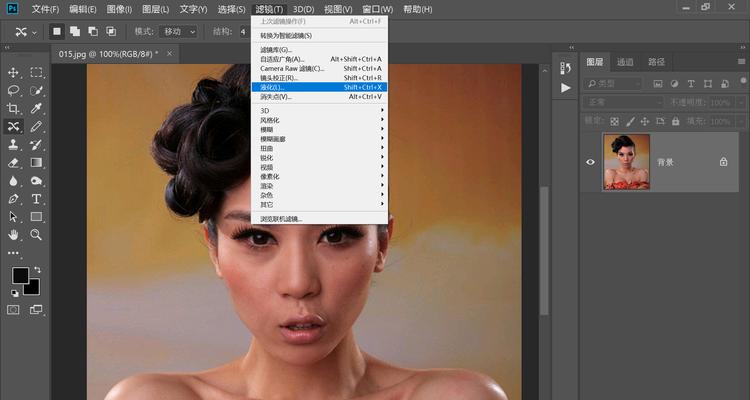Select the Hand tool
This screenshot has height=400, width=750.
pos(13,234)
